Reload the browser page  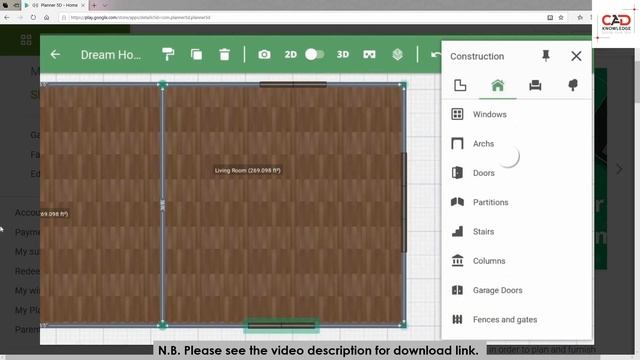click(33, 18)
